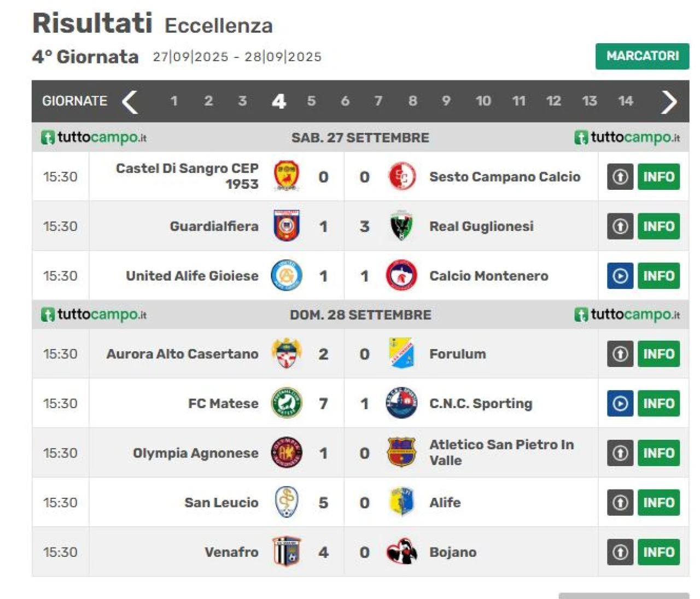700x599 pixels.
Task: Go to the previous giornate with the left chevron
Action: [x=130, y=101]
